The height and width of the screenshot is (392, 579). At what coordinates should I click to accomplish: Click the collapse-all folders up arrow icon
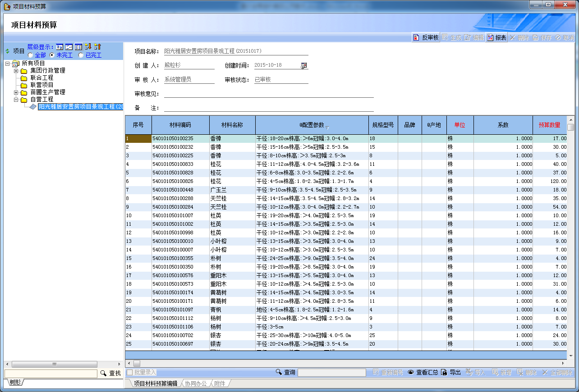point(97,46)
